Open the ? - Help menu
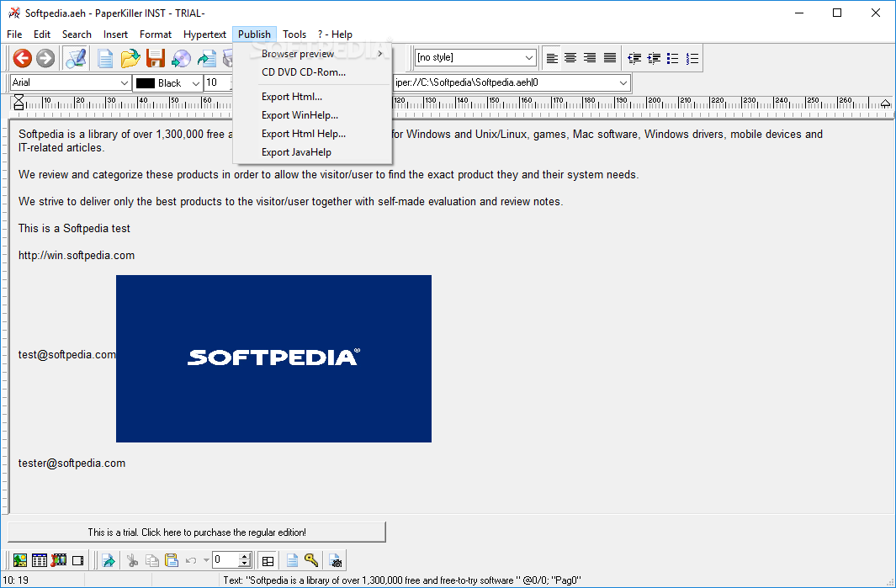 coord(335,34)
